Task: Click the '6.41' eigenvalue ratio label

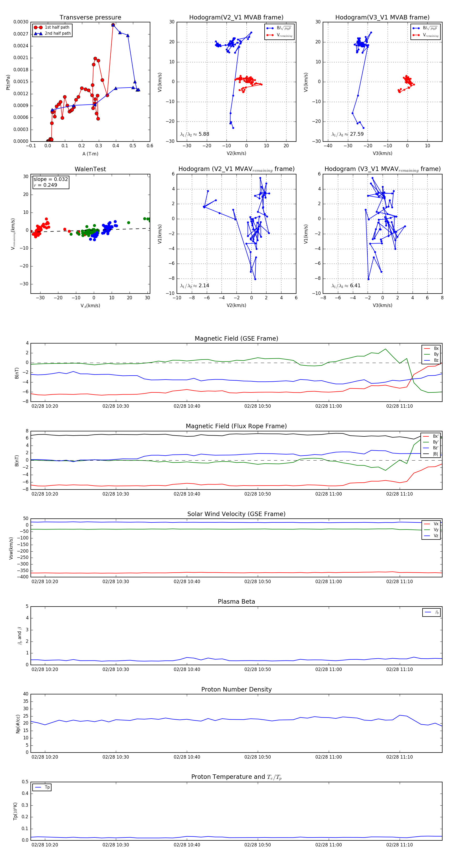Action: tap(355, 286)
